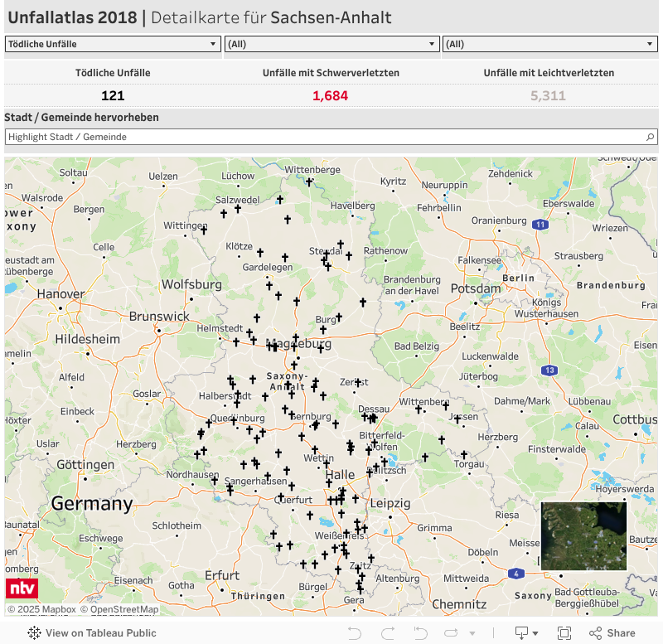Open the 'Tödliche Unfälle' dropdown
Image resolution: width=663 pixels, height=644 pixels.
point(112,44)
